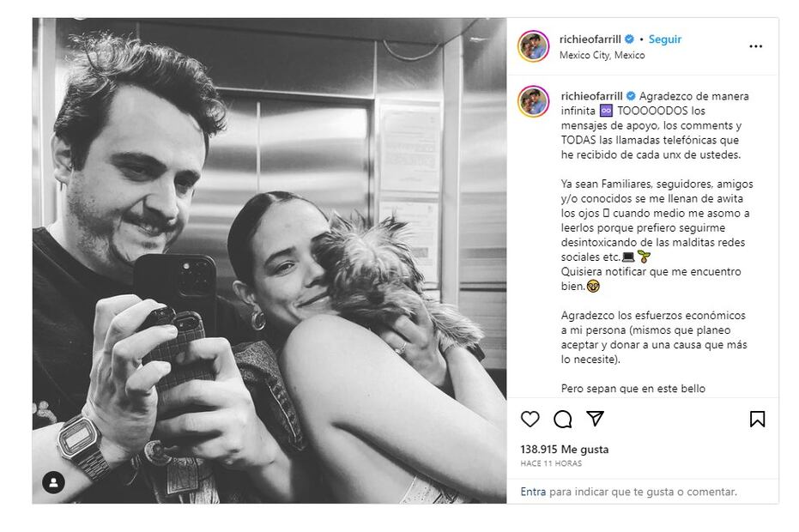The width and height of the screenshot is (799, 532).
Task: Click the verified badge in post header
Action: coord(628,39)
